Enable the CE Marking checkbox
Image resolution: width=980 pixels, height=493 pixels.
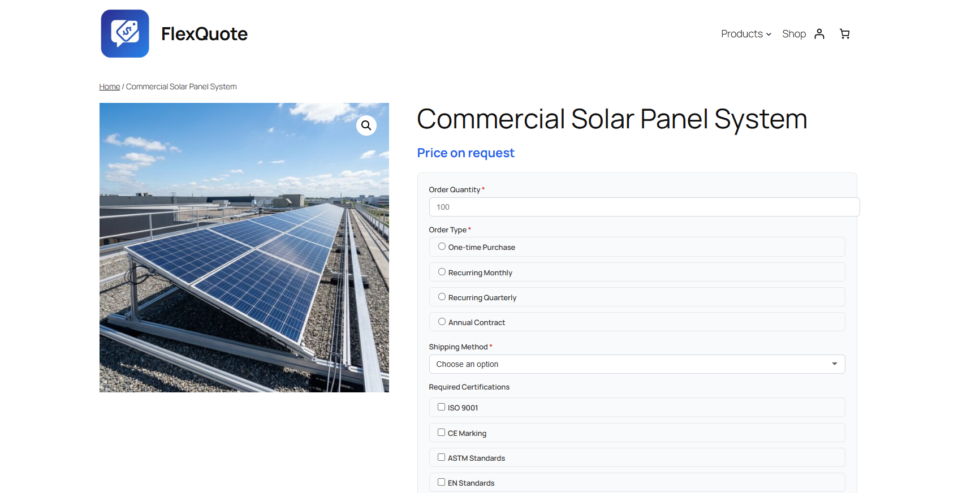[441, 433]
